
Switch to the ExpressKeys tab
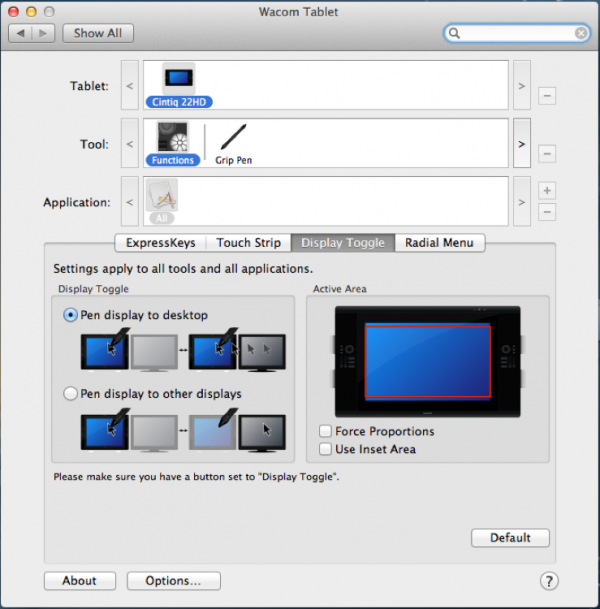pyautogui.click(x=160, y=243)
